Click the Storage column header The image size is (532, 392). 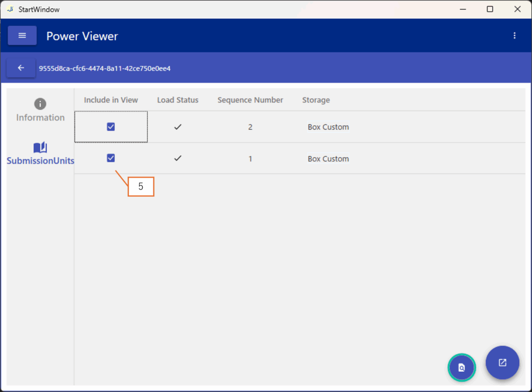pyautogui.click(x=316, y=100)
